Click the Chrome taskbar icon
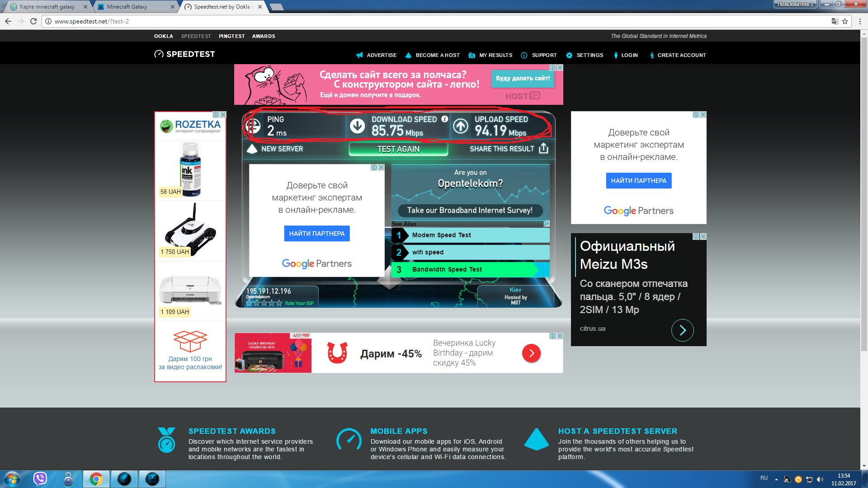Screen dimensions: 868x488 pos(96,479)
